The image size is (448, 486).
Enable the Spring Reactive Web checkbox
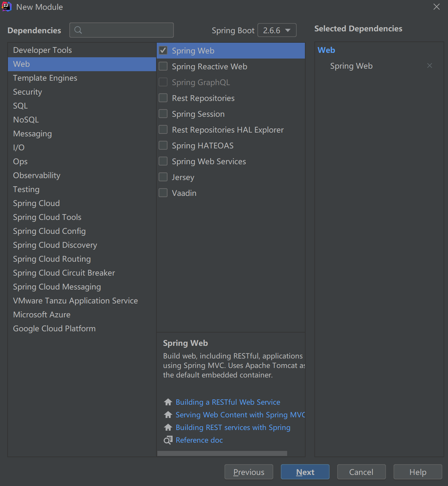[163, 66]
